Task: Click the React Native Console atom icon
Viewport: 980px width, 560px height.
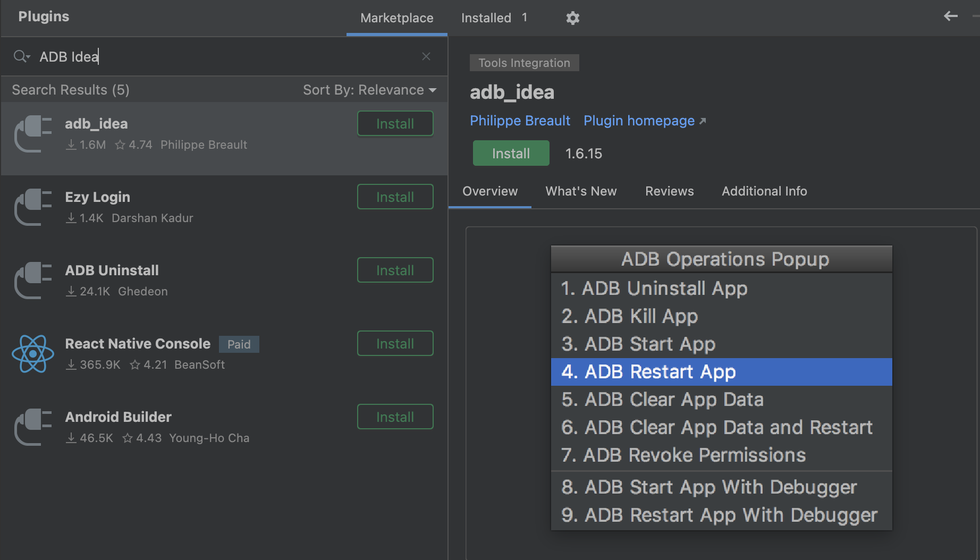Action: 33,354
